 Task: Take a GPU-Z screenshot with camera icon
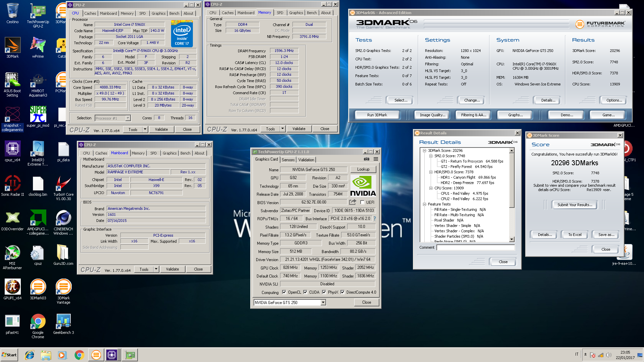367,159
